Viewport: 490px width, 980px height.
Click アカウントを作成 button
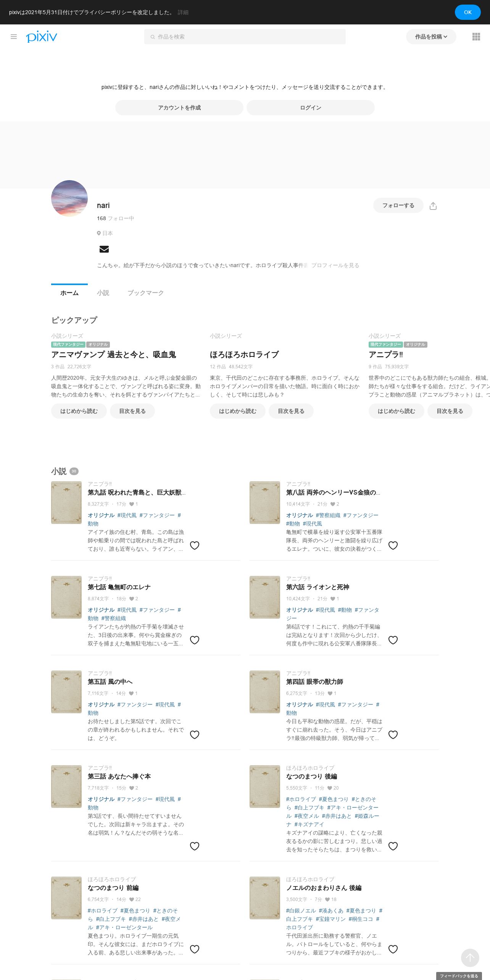pyautogui.click(x=179, y=108)
